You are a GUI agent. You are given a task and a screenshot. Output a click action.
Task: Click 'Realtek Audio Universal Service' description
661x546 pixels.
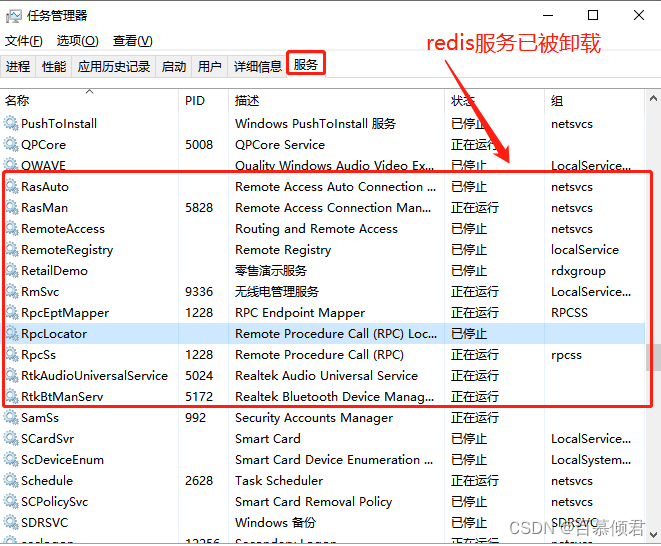click(326, 375)
